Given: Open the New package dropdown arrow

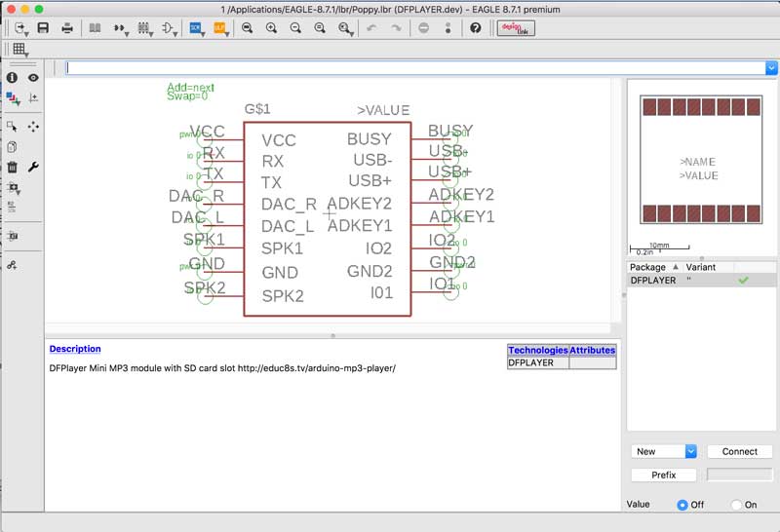Looking at the screenshot, I should click(691, 451).
